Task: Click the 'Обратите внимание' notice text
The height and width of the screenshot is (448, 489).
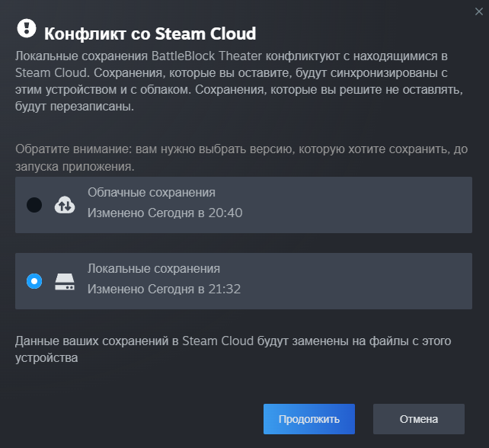Action: (x=241, y=158)
